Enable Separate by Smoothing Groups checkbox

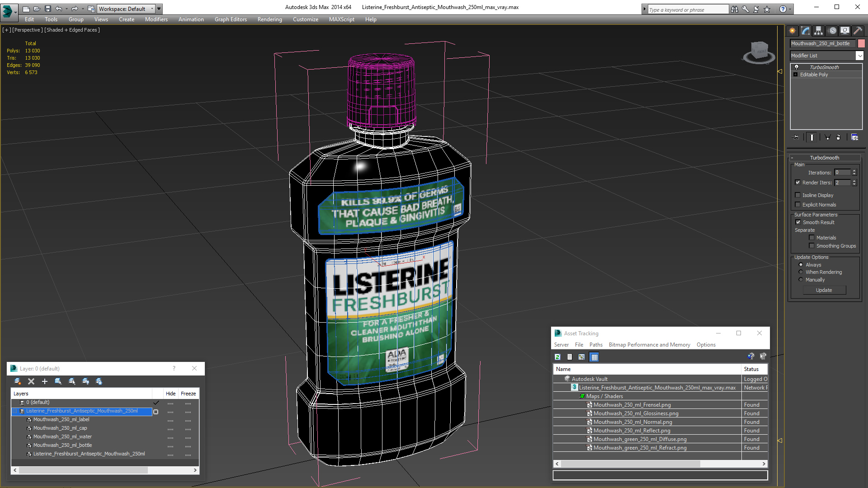811,246
